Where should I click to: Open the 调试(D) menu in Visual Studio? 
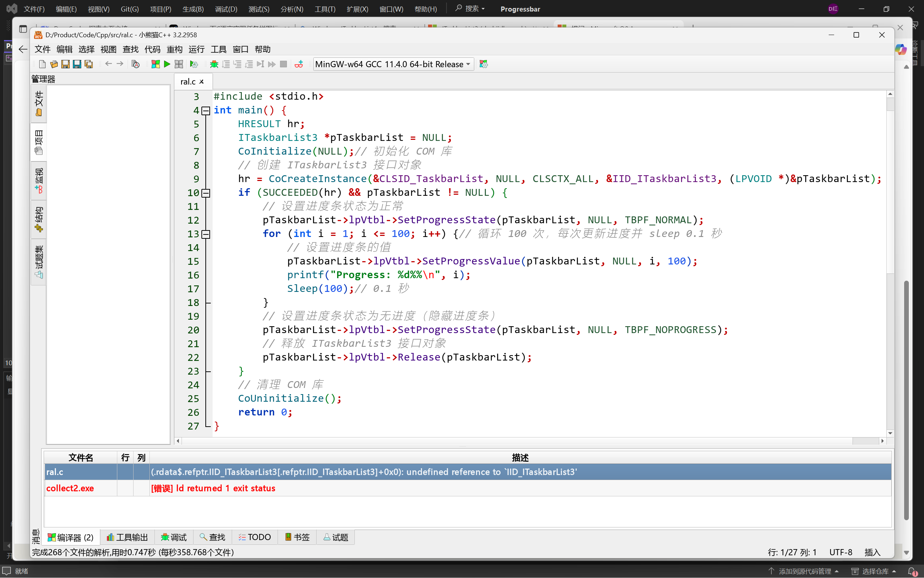(x=226, y=9)
